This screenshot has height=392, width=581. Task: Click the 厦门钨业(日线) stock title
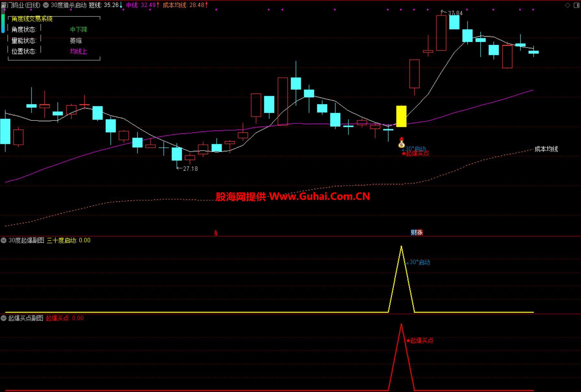pyautogui.click(x=21, y=5)
